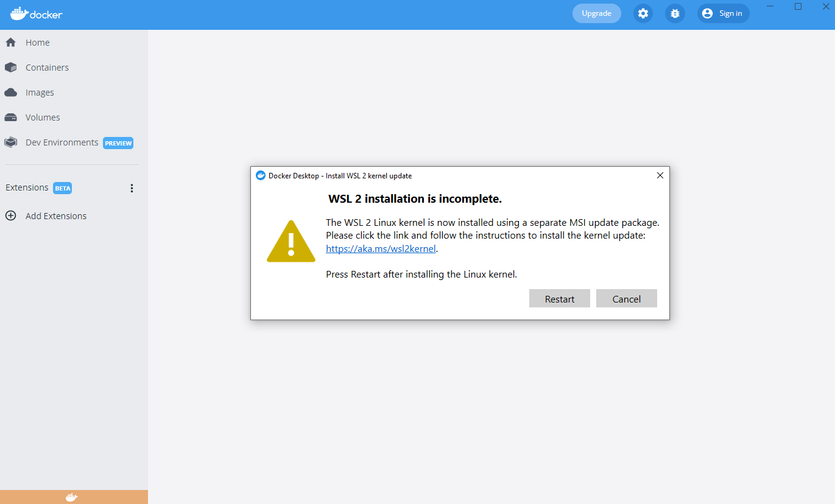835x504 pixels.
Task: Click the Add Extensions plus-circle icon
Action: (10, 216)
